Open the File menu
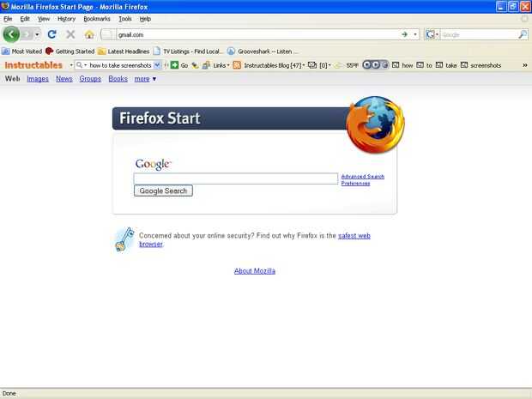 (x=8, y=19)
